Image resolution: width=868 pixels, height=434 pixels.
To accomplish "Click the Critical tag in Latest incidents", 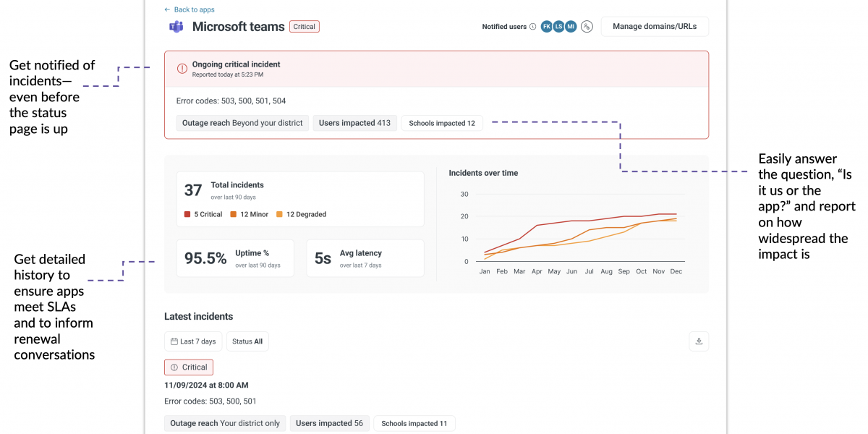I will [x=189, y=367].
